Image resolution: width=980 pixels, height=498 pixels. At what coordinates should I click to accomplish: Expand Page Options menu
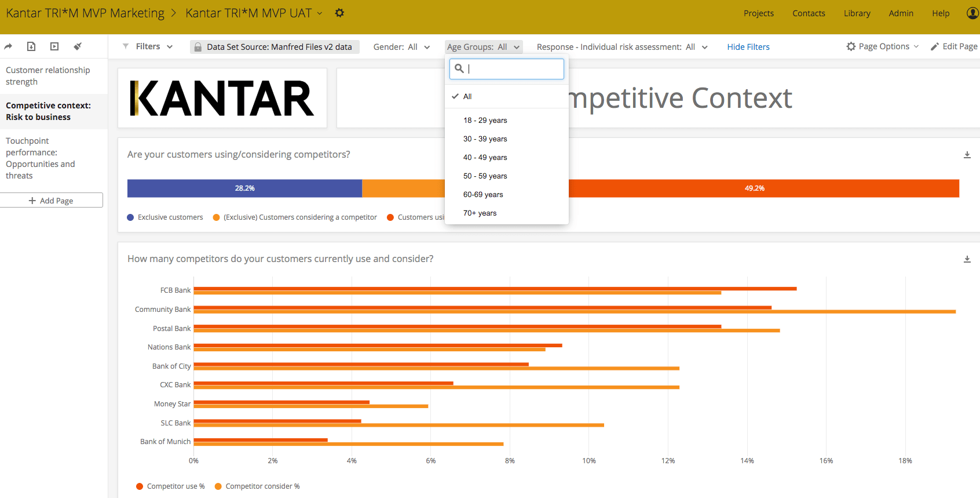883,46
